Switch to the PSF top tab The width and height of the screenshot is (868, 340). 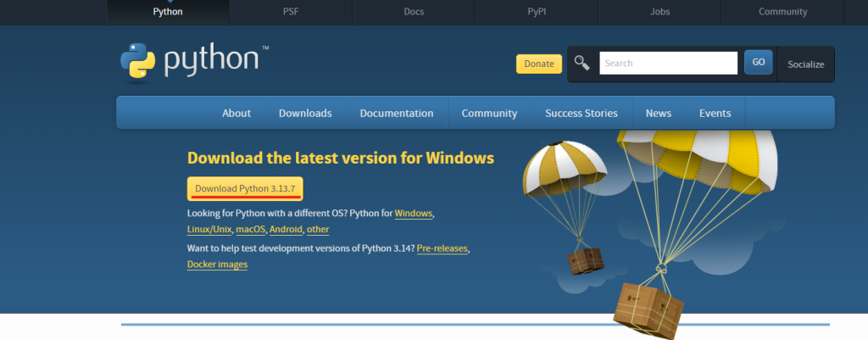[x=291, y=12]
